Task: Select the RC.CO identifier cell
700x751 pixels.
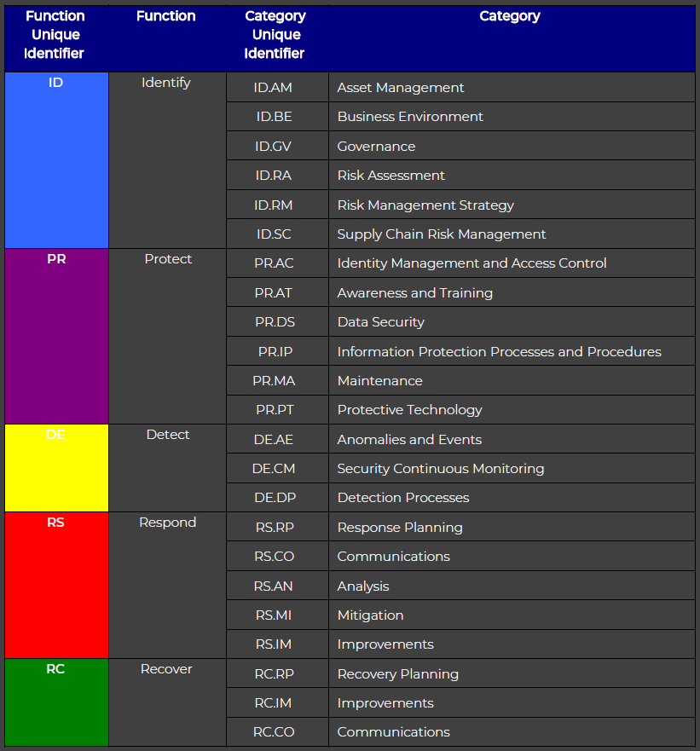Action: click(x=277, y=732)
